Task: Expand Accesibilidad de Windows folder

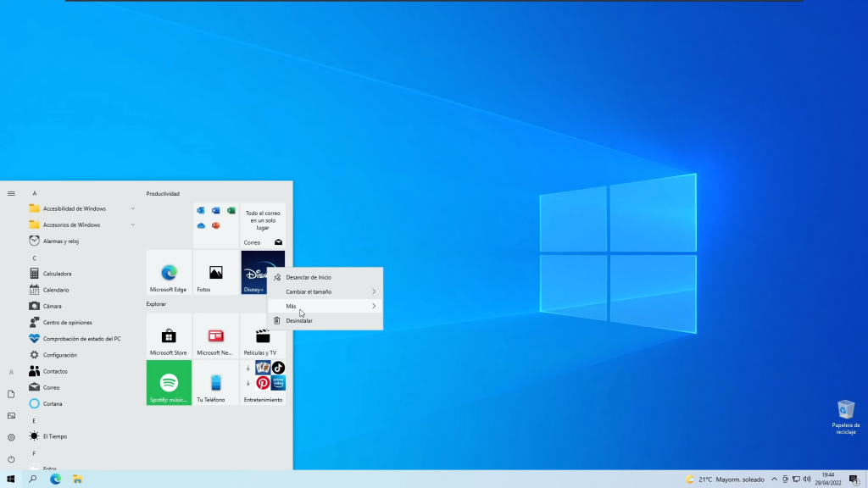Action: [81, 208]
